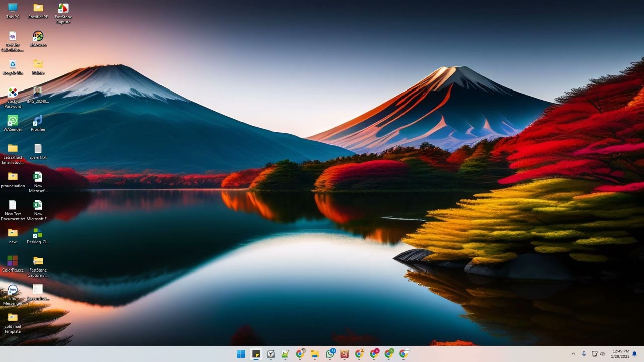
Task: Select the Proxifier PE folder
Action: (x=38, y=11)
